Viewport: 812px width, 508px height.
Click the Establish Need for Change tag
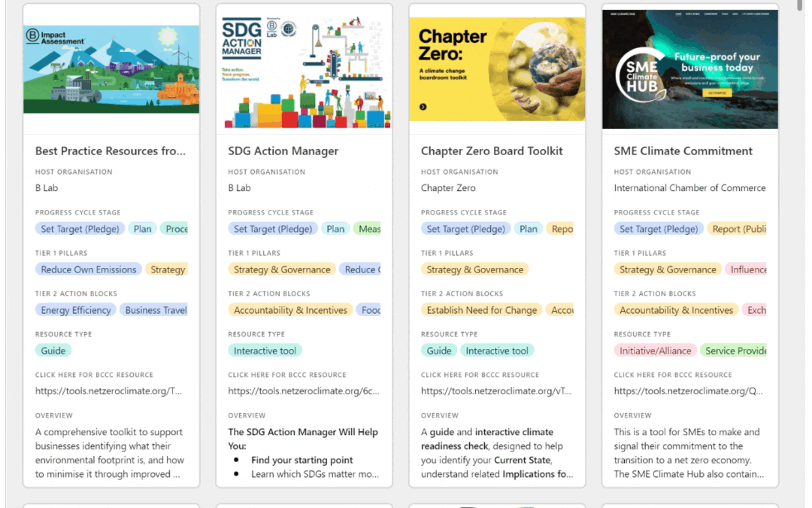482,310
